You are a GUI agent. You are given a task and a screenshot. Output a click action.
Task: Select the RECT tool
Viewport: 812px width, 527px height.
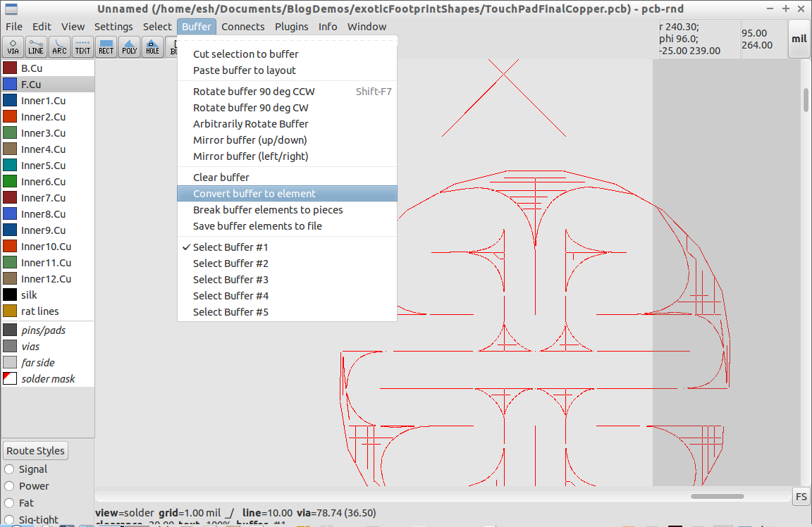point(106,47)
